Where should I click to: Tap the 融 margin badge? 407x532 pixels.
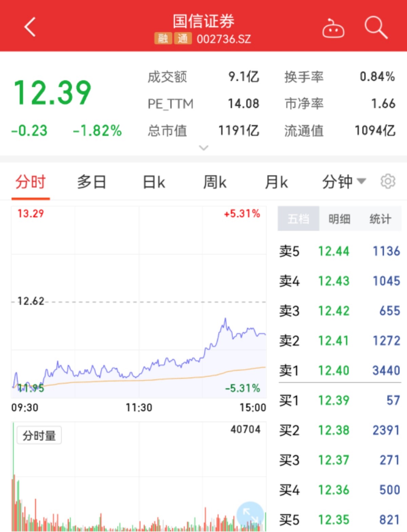pos(163,39)
